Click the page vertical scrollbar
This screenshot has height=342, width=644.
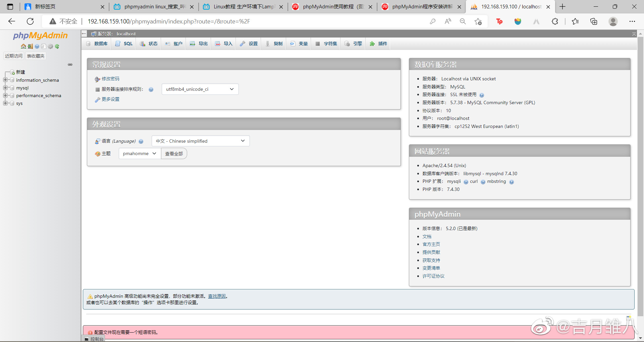(640, 176)
